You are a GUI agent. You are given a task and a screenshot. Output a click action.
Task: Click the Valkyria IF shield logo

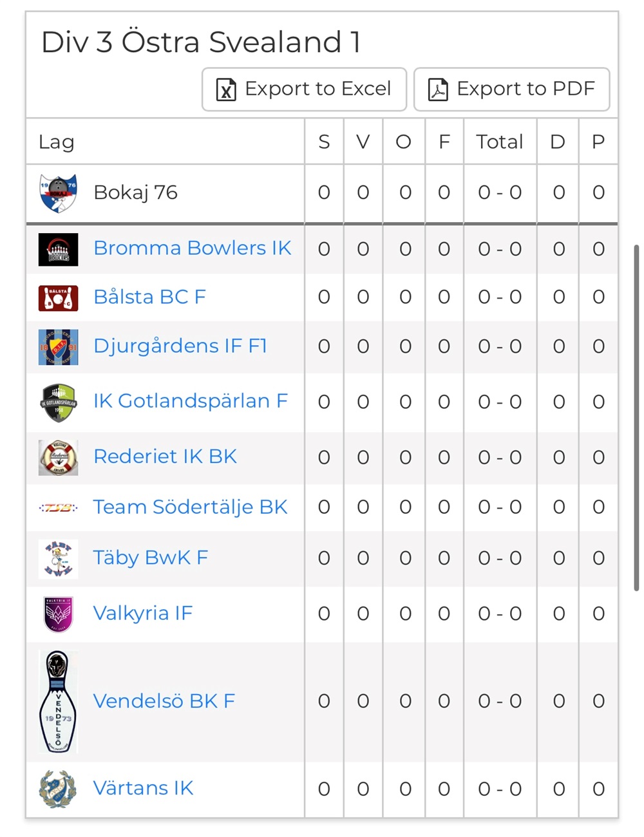click(x=58, y=614)
